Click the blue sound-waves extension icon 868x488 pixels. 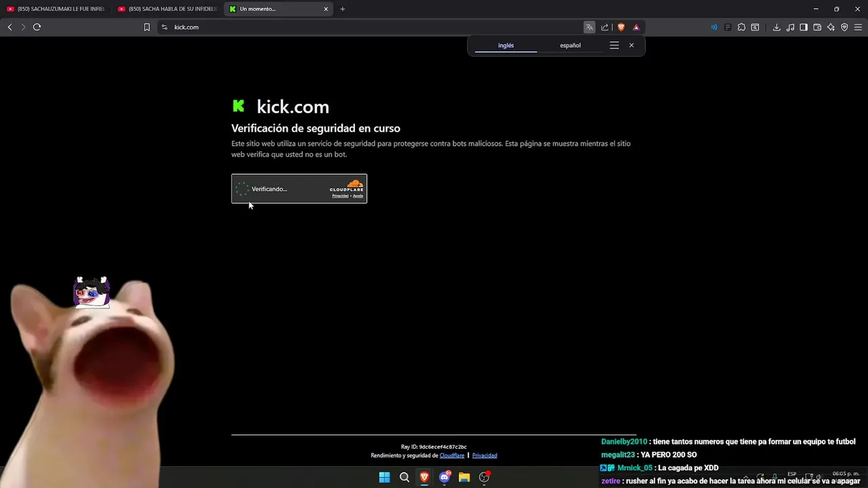click(714, 27)
